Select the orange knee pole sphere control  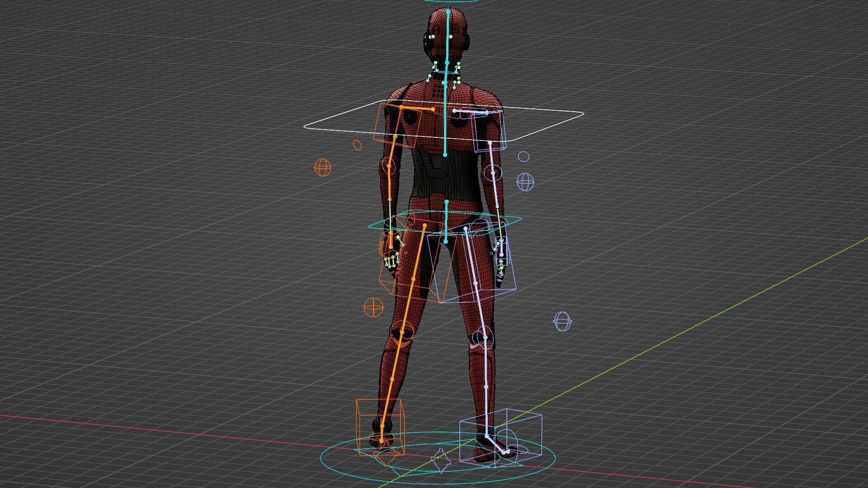tap(373, 307)
